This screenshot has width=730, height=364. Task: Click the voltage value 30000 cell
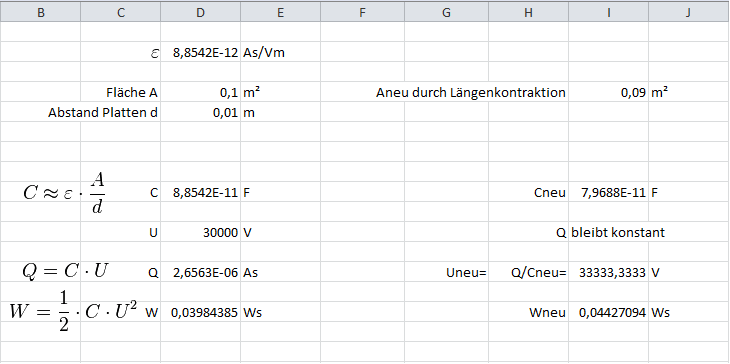pyautogui.click(x=201, y=233)
